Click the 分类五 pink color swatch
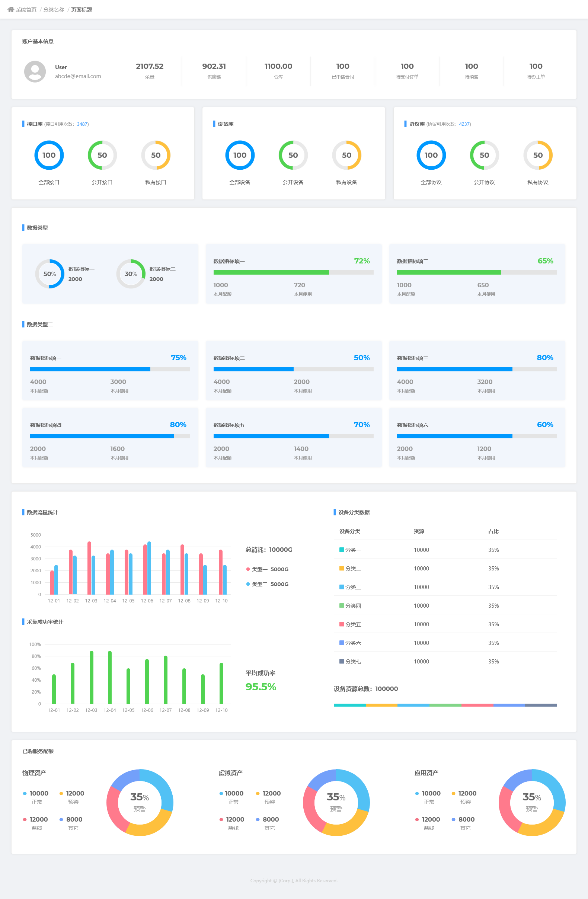Viewport: 588px width, 899px height. pyautogui.click(x=342, y=624)
